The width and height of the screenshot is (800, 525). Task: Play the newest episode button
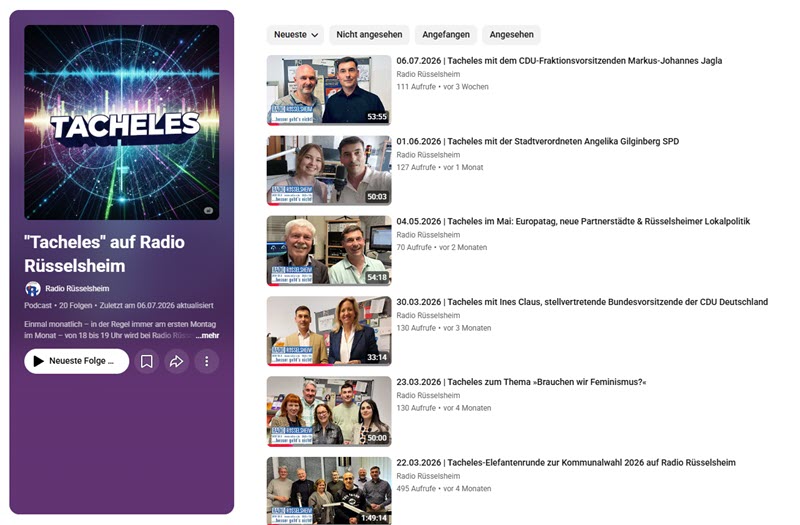tap(77, 361)
